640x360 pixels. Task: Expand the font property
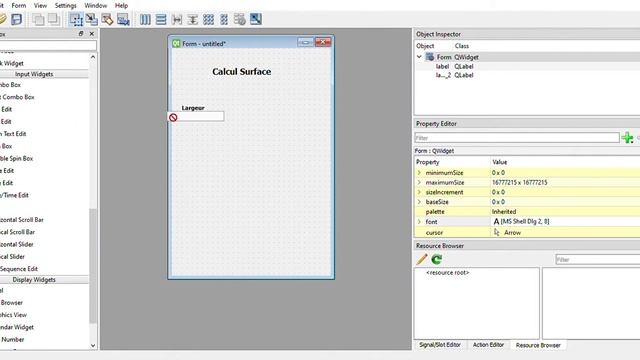[419, 222]
